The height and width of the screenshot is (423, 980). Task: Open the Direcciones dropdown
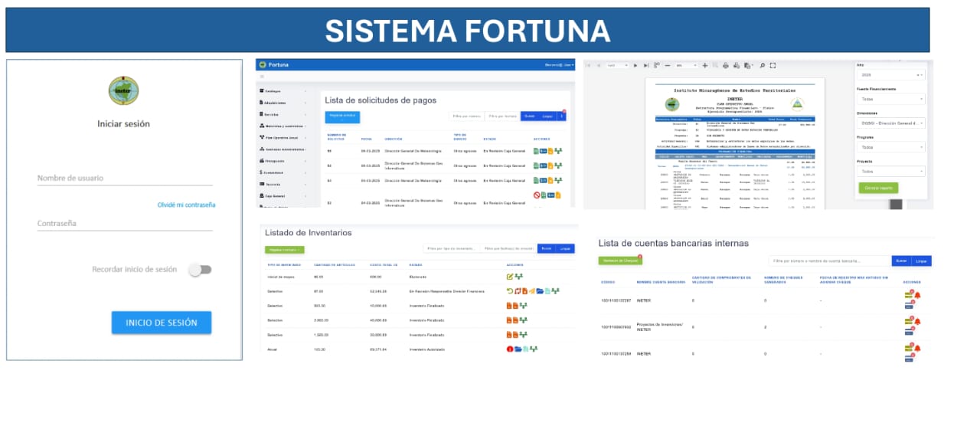[x=890, y=123]
